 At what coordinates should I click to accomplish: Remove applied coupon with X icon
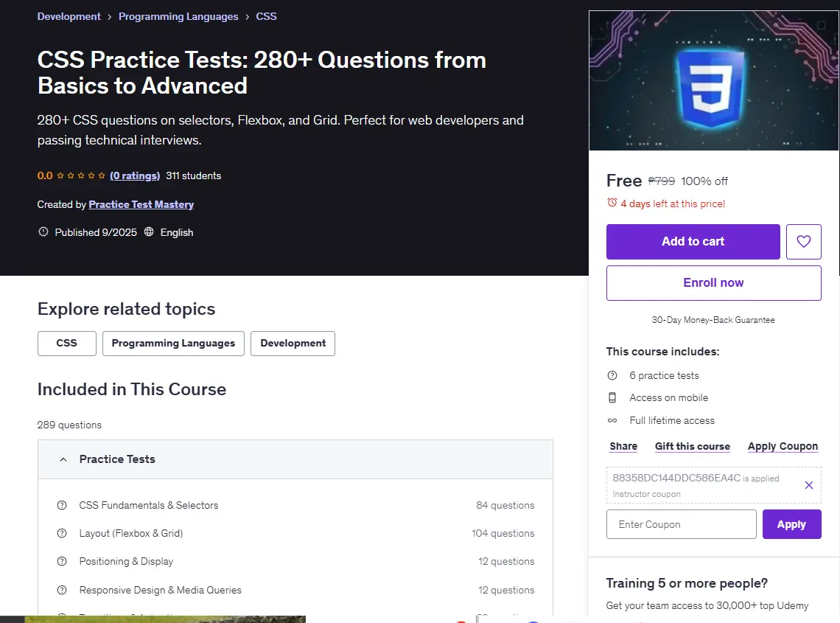point(809,485)
